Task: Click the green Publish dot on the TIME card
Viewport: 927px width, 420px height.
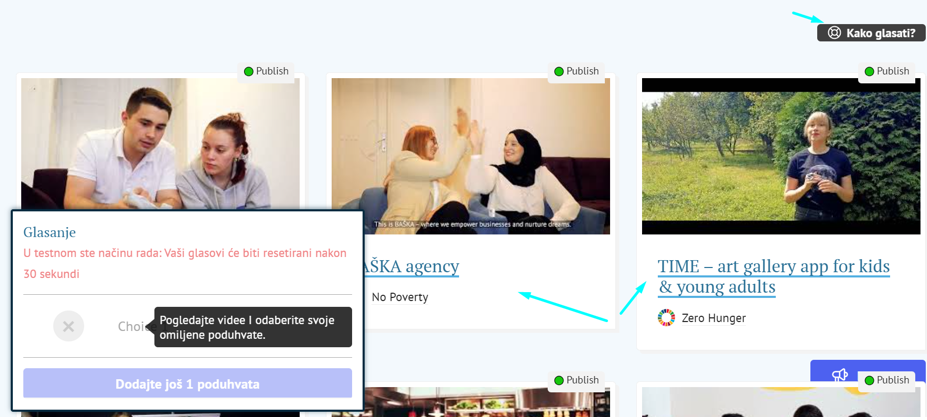Action: pos(869,72)
